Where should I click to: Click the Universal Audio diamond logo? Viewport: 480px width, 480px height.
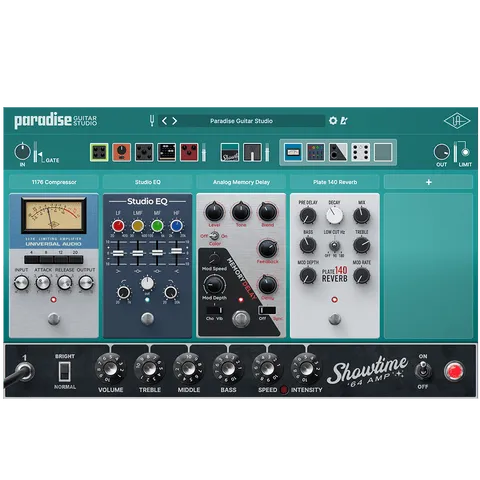pyautogui.click(x=457, y=121)
